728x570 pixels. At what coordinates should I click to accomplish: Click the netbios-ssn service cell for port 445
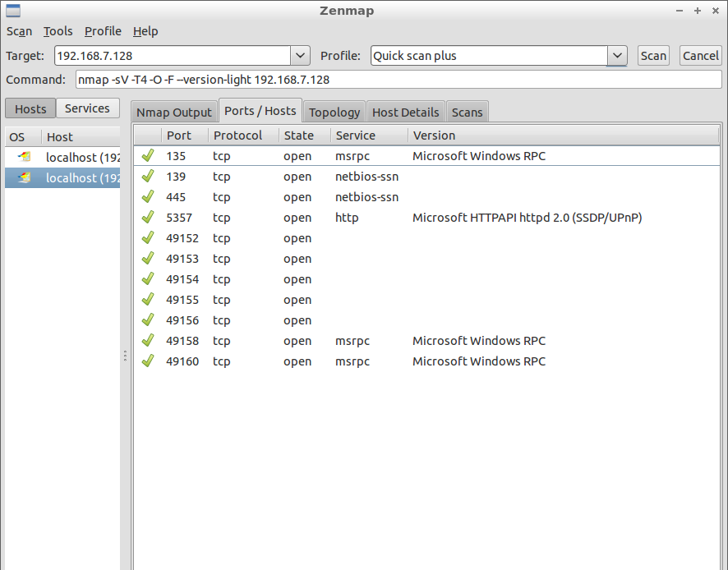[366, 197]
